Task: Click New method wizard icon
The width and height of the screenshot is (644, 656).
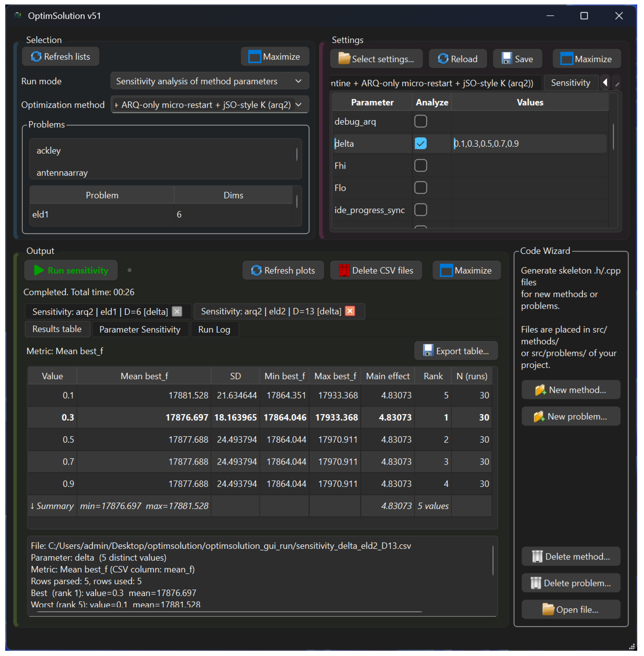Action: tap(540, 390)
